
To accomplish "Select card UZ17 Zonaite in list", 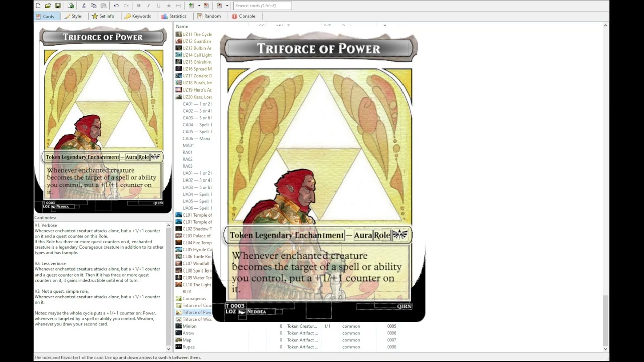I will (194, 76).
